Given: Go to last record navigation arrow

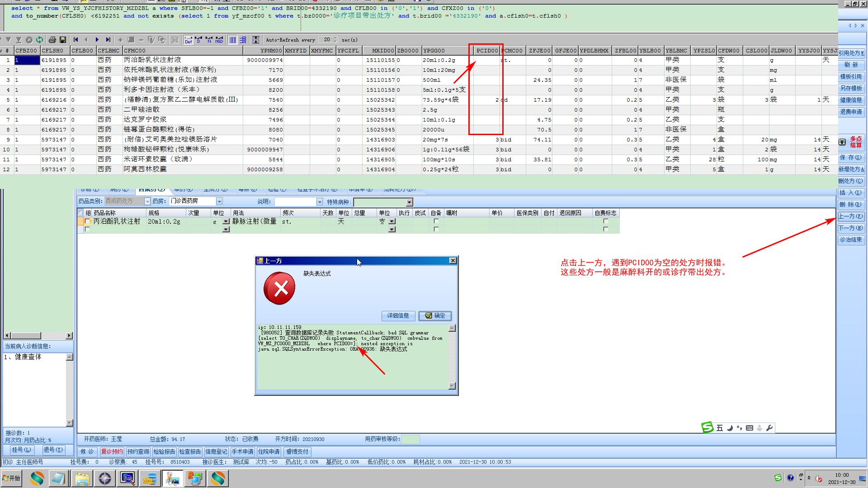Looking at the screenshot, I should (x=108, y=40).
